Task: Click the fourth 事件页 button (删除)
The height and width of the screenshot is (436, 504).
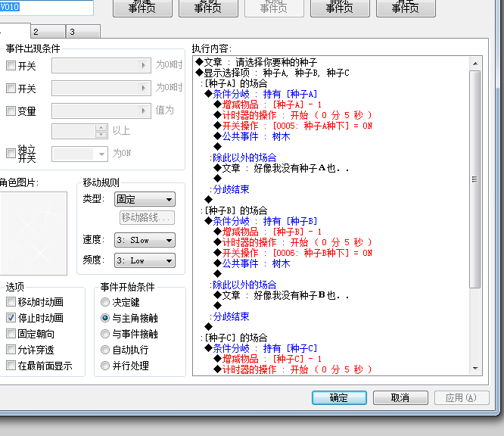Action: click(340, 8)
